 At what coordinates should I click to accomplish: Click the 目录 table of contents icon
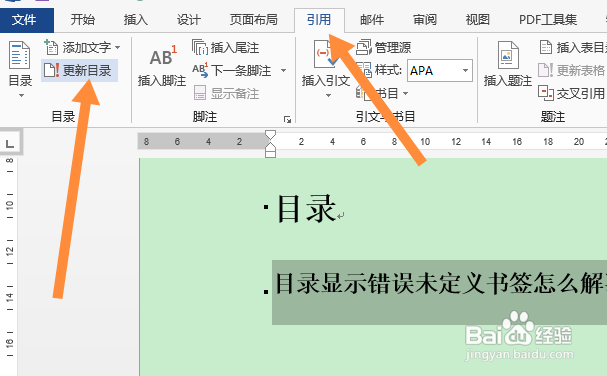point(19,56)
